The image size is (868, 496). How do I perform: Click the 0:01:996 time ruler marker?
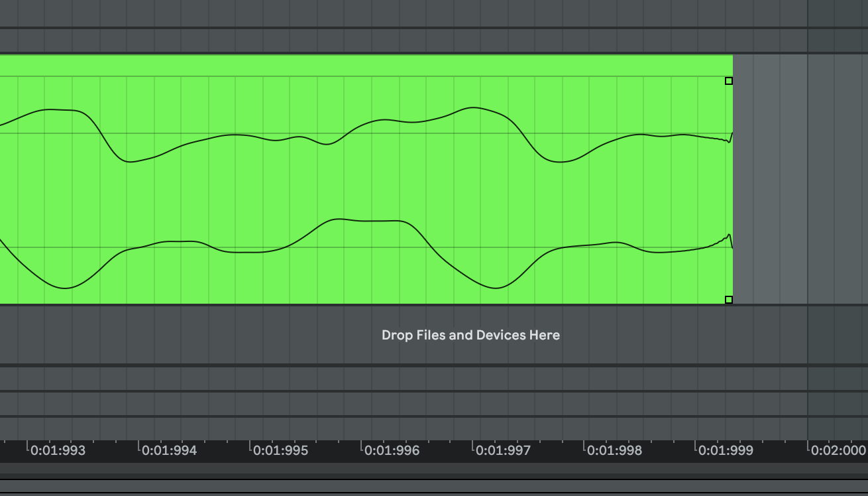[x=392, y=450]
